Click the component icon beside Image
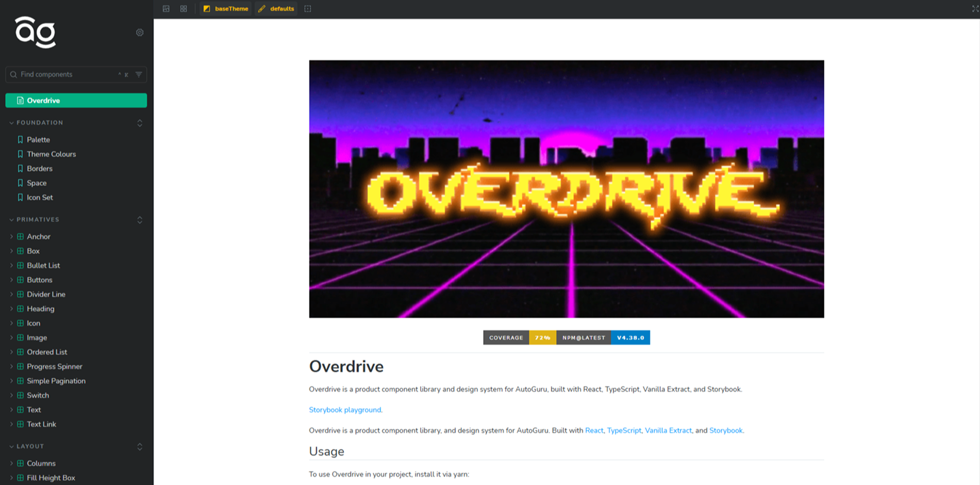The image size is (980, 485). pyautogui.click(x=20, y=338)
